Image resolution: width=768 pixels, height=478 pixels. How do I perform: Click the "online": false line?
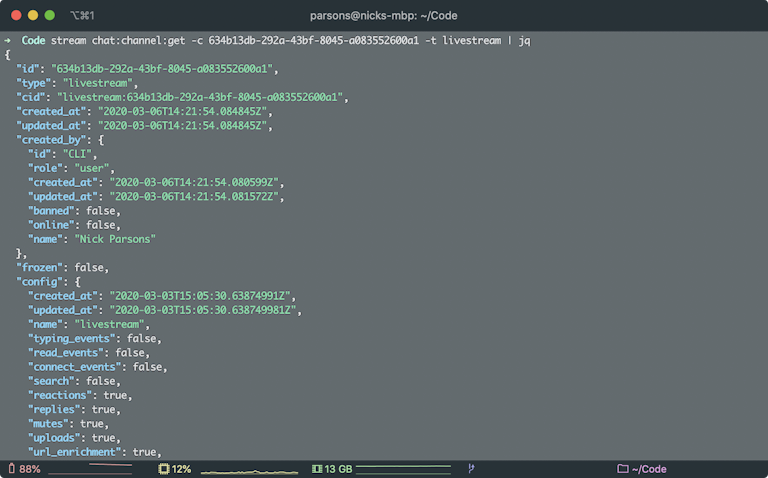pyautogui.click(x=74, y=225)
